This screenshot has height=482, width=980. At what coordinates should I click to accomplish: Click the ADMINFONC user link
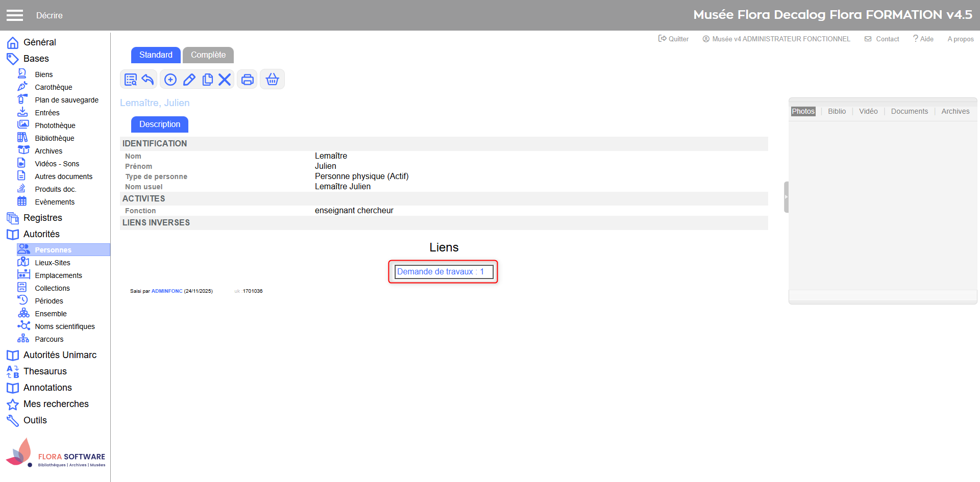pos(167,291)
